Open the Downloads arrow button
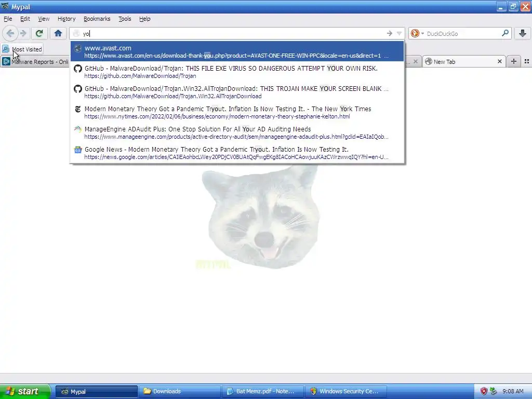The width and height of the screenshot is (532, 399). point(523,33)
